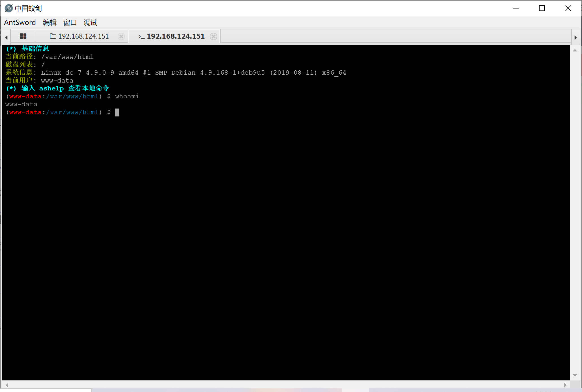Screen dimensions: 582x392
Task: Switch to the terminal tab 192.168.124.151
Action: point(174,36)
